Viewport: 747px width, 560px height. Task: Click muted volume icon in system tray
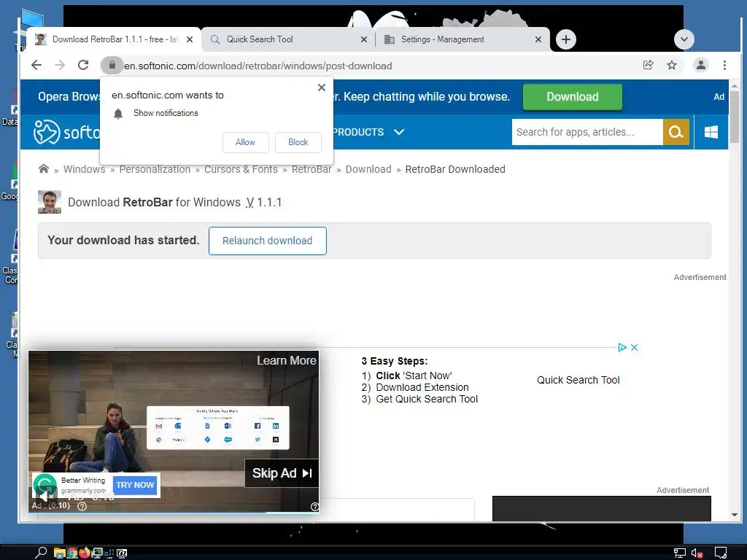(697, 553)
